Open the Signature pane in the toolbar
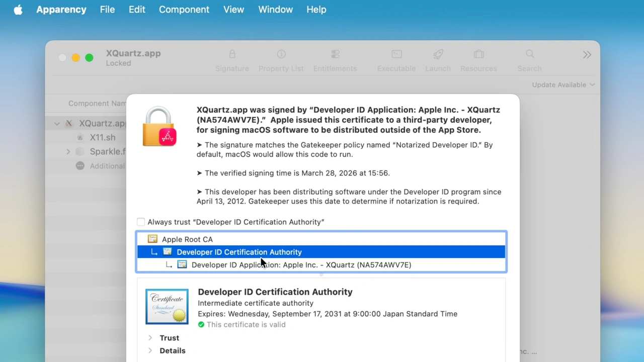644x362 pixels. click(232, 59)
